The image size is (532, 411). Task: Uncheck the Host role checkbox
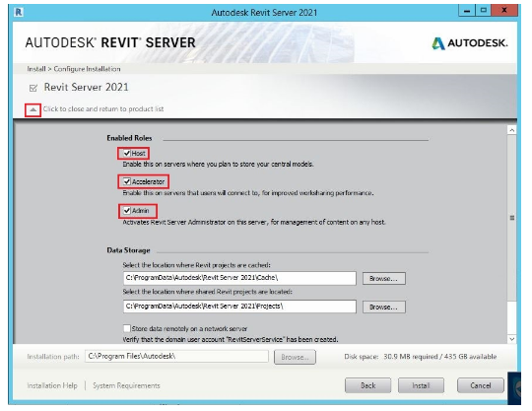pos(126,153)
